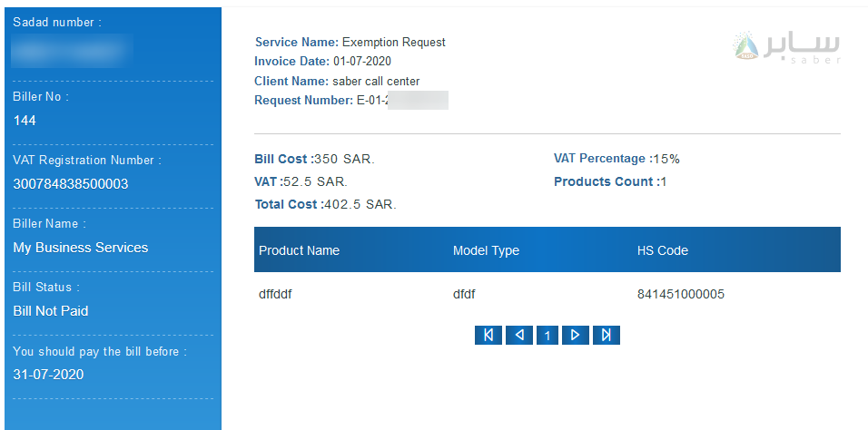The height and width of the screenshot is (430, 868).
Task: Click the Request Number value
Action: [x=402, y=101]
